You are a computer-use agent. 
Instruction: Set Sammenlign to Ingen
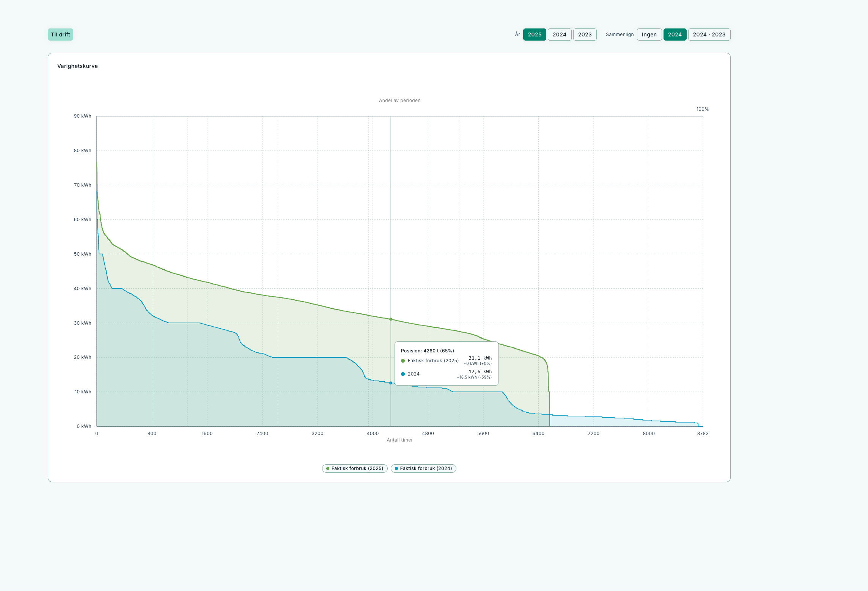tap(649, 35)
